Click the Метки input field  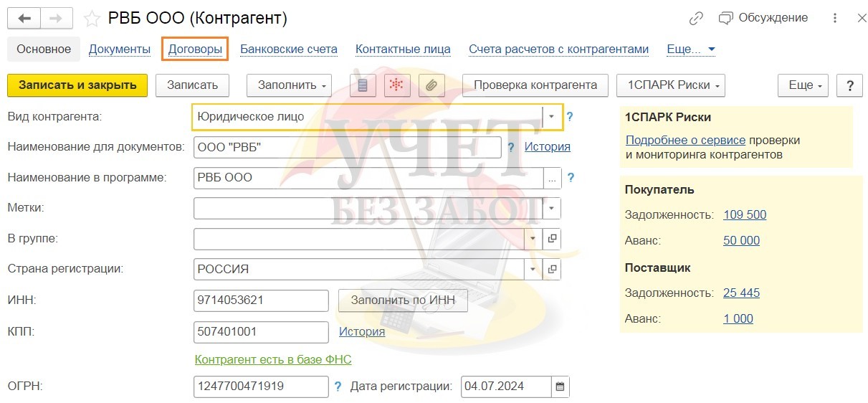(x=368, y=208)
